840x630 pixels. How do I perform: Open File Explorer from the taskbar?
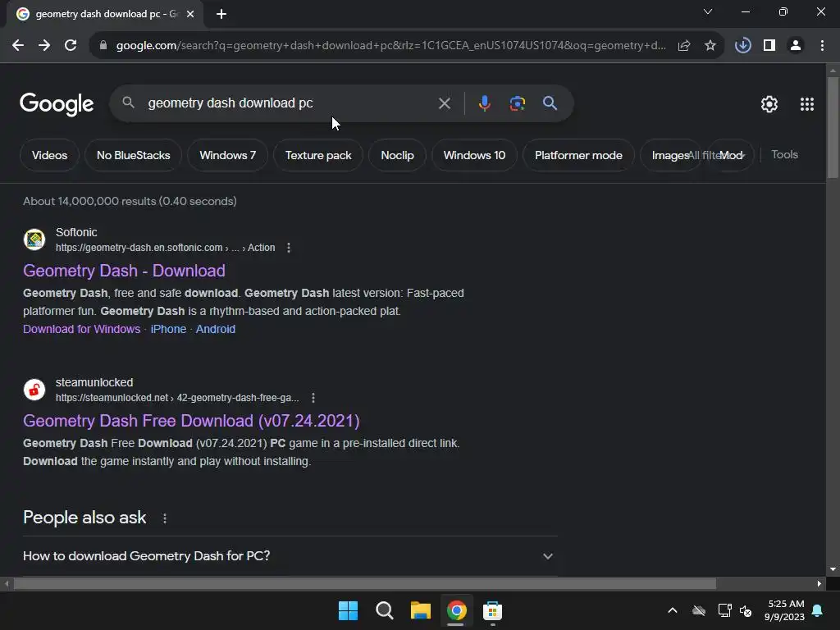coord(421,610)
